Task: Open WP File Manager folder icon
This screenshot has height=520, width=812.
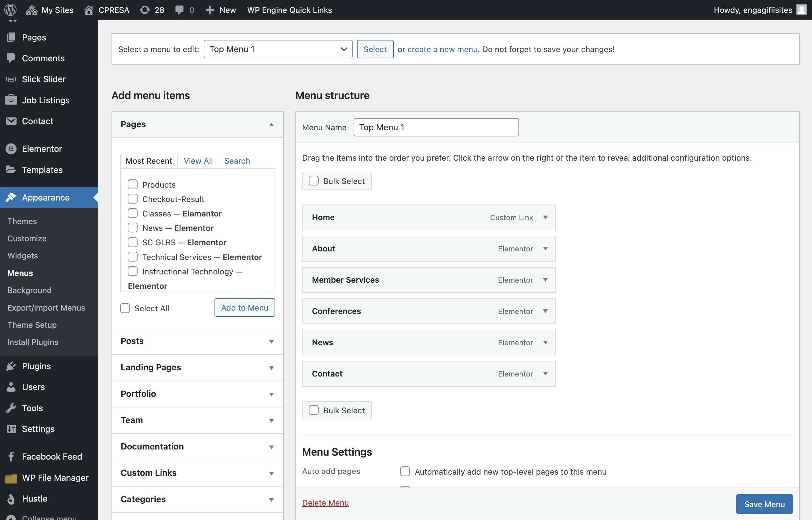Action: pyautogui.click(x=11, y=478)
